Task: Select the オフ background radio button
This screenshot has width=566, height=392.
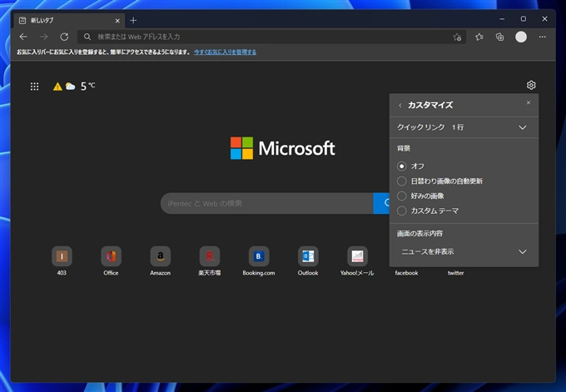Action: click(402, 166)
